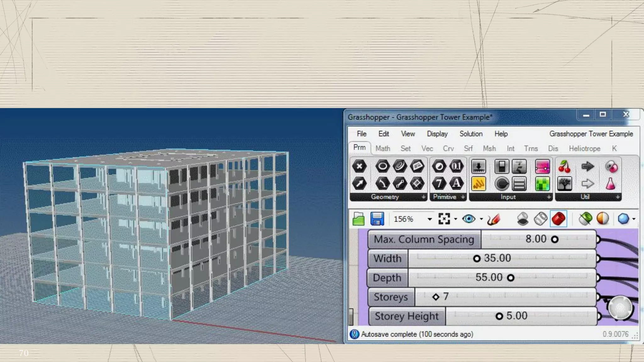Open the 156% zoom level dropdown
This screenshot has height=362, width=644.
[430, 219]
